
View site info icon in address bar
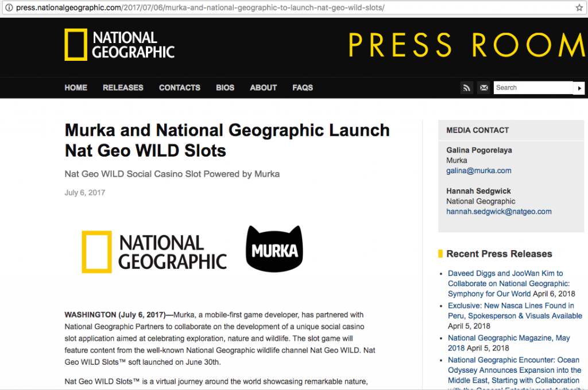8,8
